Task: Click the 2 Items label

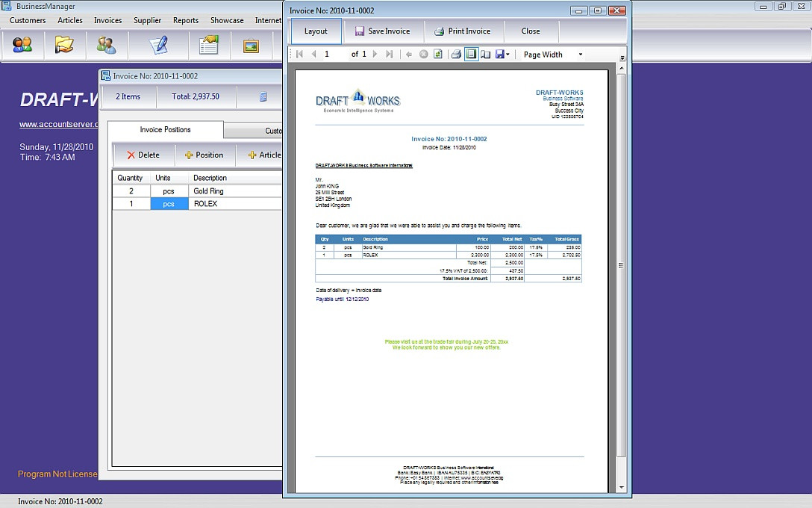Action: pos(128,96)
